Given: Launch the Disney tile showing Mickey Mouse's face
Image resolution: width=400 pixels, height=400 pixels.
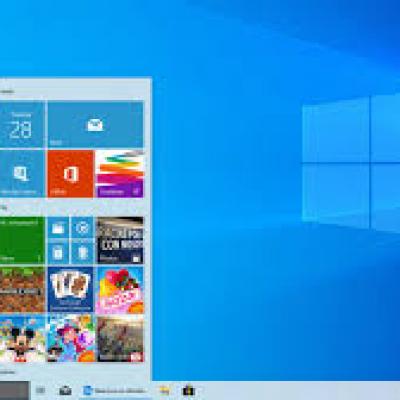Looking at the screenshot, I should click(x=22, y=339).
